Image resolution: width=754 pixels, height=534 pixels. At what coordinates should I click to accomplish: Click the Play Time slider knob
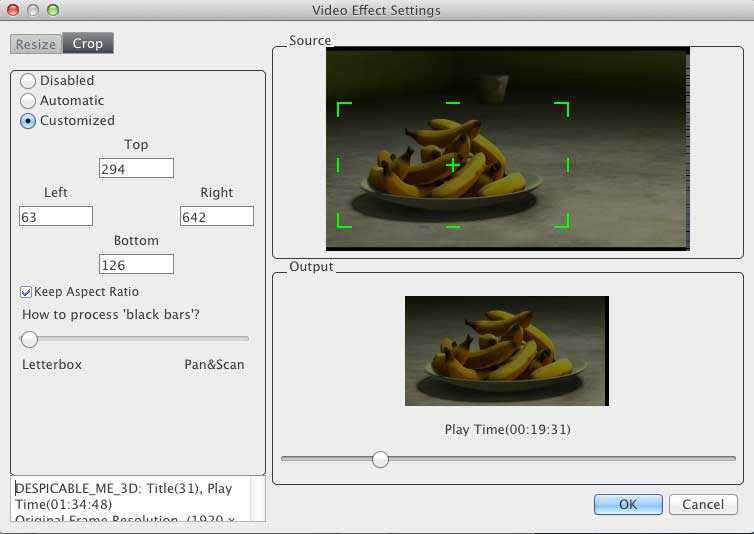pyautogui.click(x=380, y=459)
